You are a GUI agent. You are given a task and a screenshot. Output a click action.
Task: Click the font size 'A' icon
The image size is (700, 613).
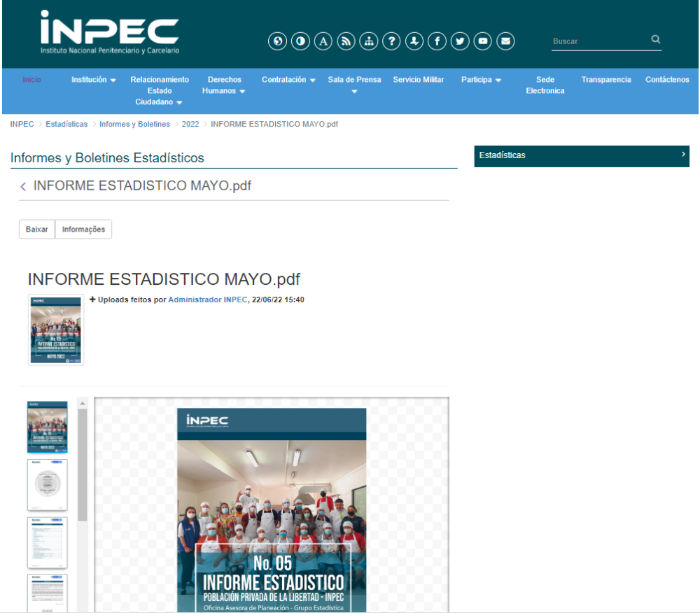(323, 41)
